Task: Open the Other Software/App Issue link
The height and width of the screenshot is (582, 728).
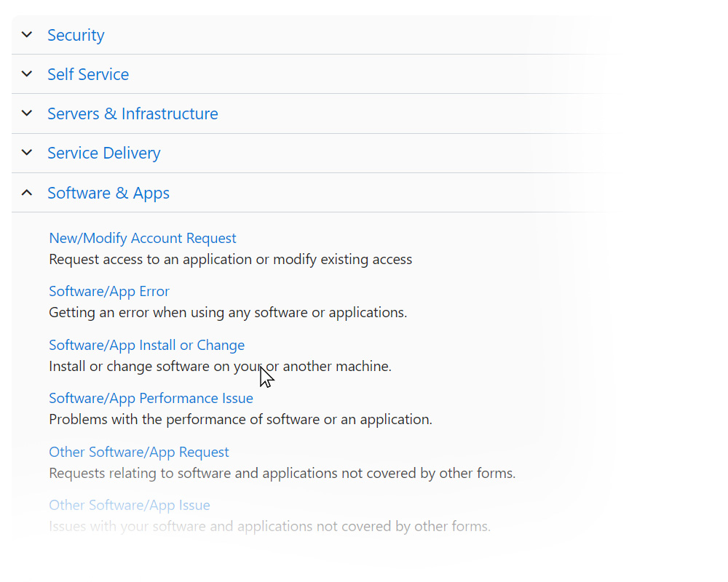Action: click(x=130, y=505)
